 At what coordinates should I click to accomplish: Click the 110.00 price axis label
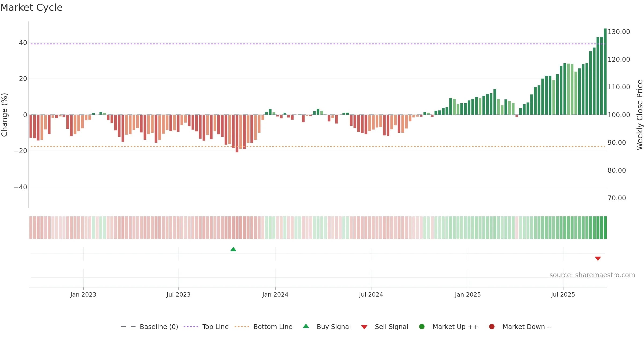619,87
